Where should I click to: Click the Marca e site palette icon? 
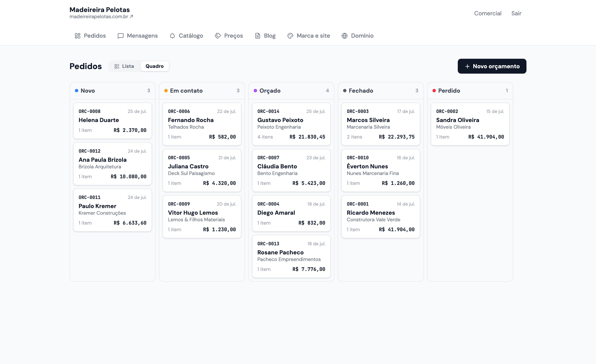[290, 36]
